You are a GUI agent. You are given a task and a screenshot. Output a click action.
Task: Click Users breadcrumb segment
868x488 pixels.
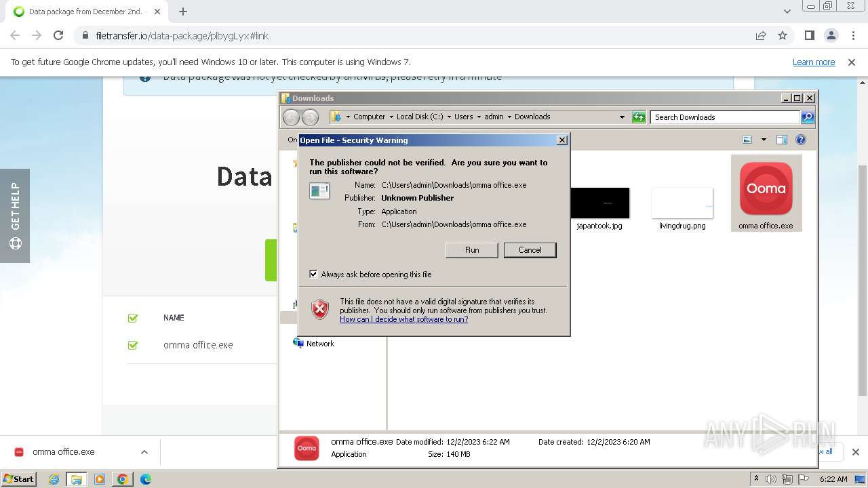[x=463, y=117]
